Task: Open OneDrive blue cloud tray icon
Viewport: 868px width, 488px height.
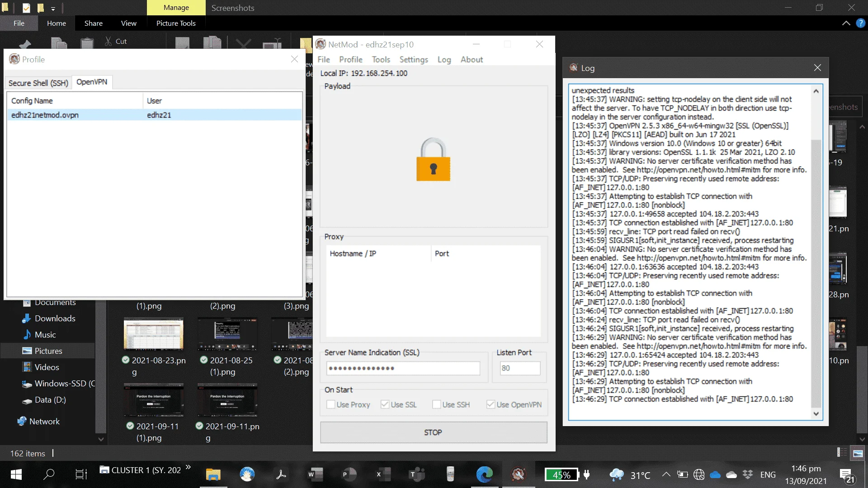Action: pyautogui.click(x=715, y=474)
